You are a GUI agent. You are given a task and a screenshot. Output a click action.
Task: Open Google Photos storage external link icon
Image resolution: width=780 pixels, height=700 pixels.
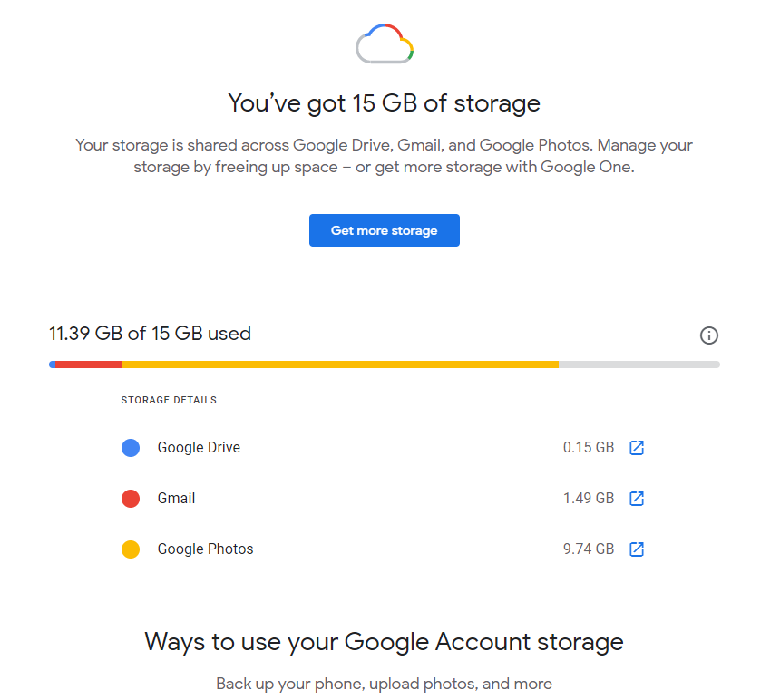pos(637,549)
